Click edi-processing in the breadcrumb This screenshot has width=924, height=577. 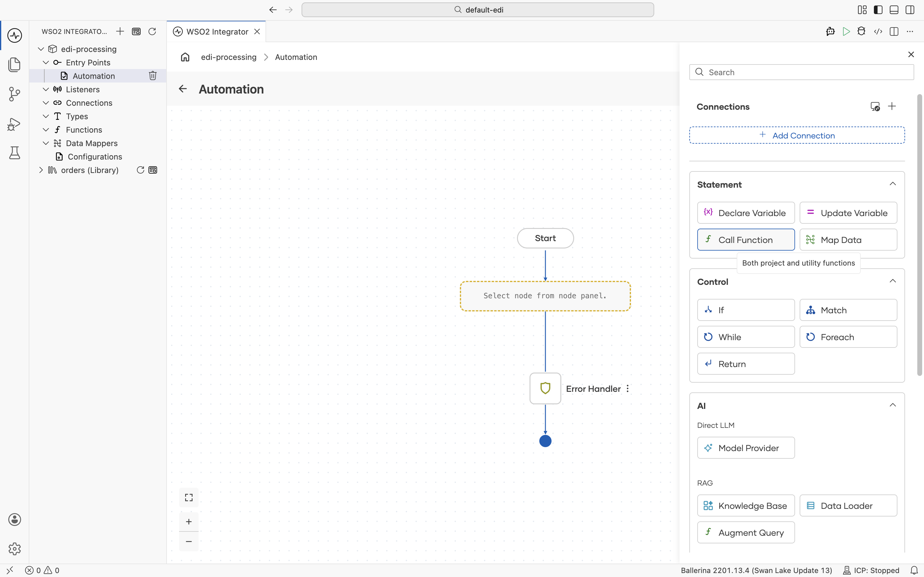pos(229,57)
